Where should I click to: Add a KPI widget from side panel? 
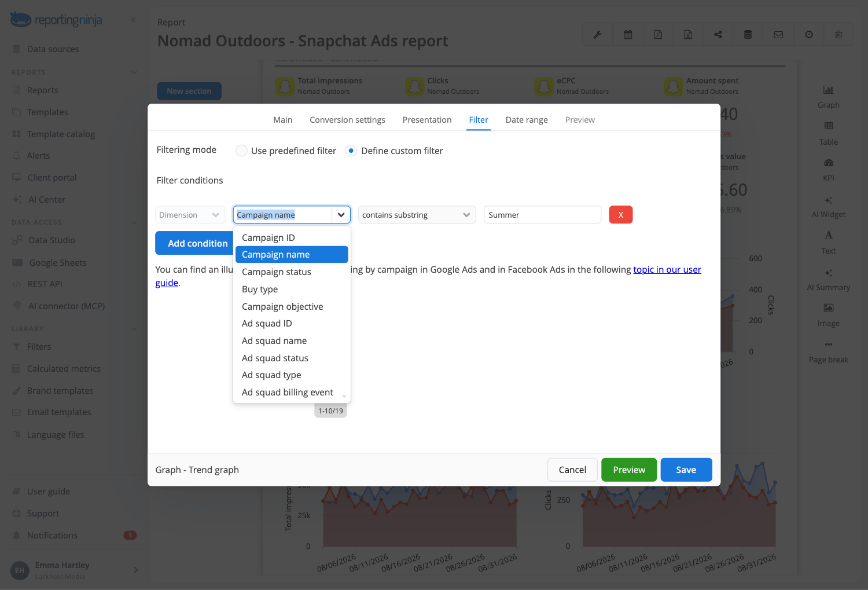(x=829, y=170)
